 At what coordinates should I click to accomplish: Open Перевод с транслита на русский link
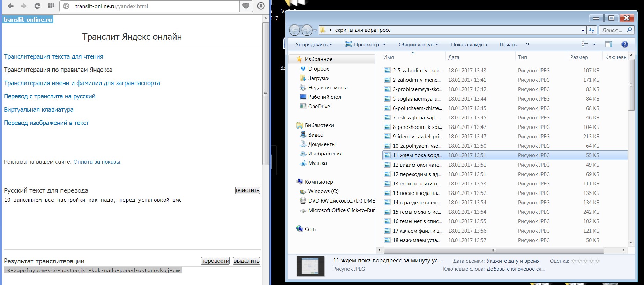coord(50,96)
